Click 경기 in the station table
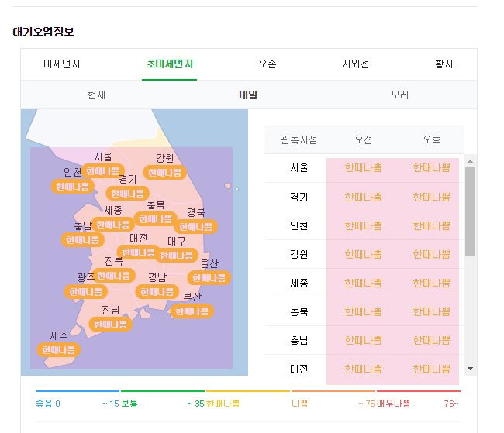This screenshot has height=433, width=504. pos(299,197)
